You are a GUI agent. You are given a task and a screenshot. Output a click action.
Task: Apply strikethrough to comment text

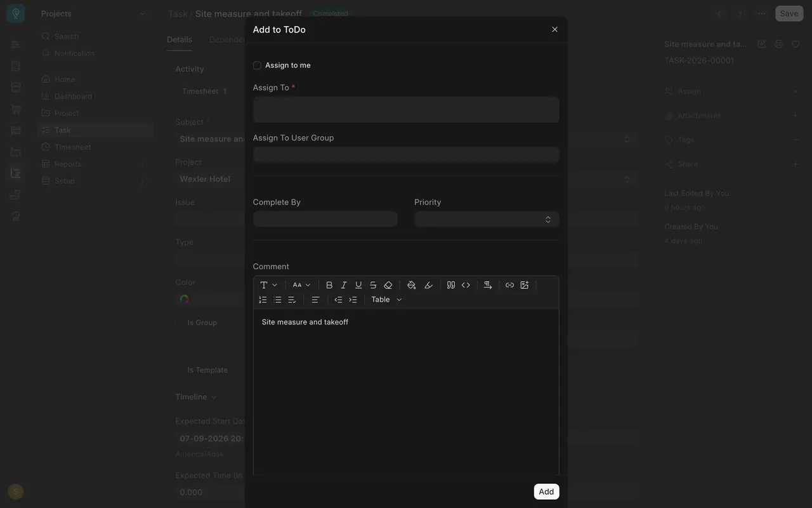pyautogui.click(x=373, y=285)
